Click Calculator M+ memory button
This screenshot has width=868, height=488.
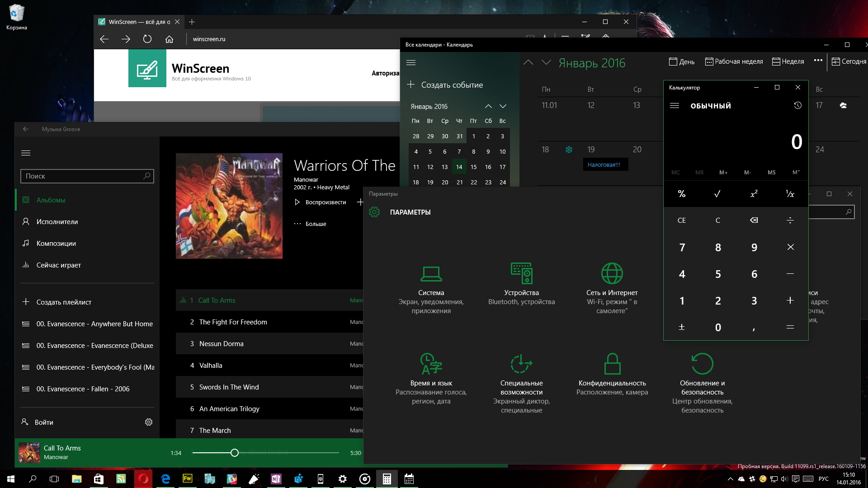tap(723, 172)
